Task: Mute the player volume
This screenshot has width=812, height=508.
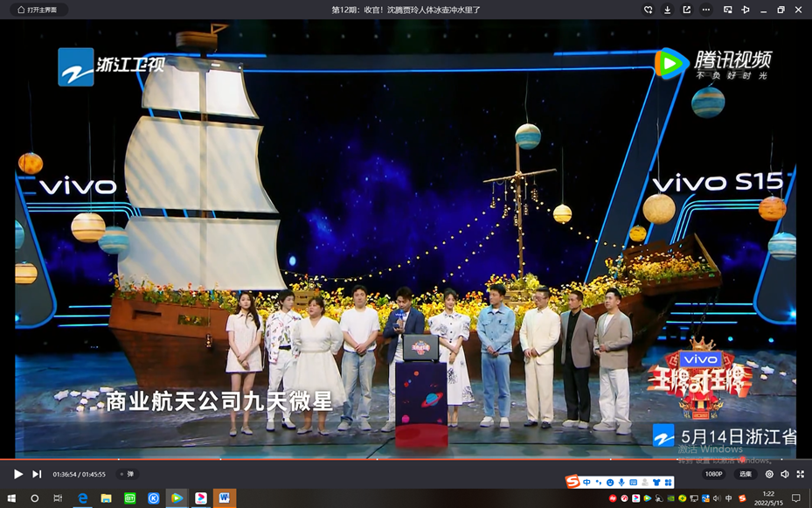Action: 785,474
